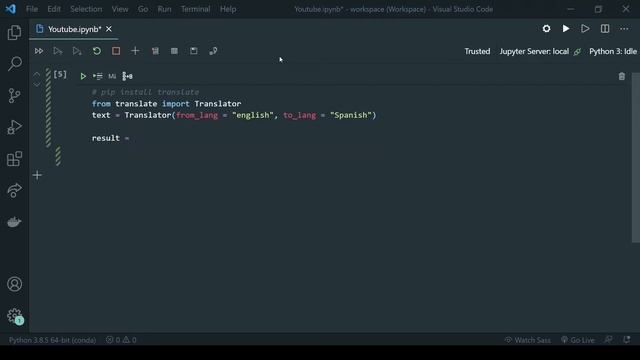Restart the Jupyter kernel
This screenshot has width=640, height=360.
(97, 51)
